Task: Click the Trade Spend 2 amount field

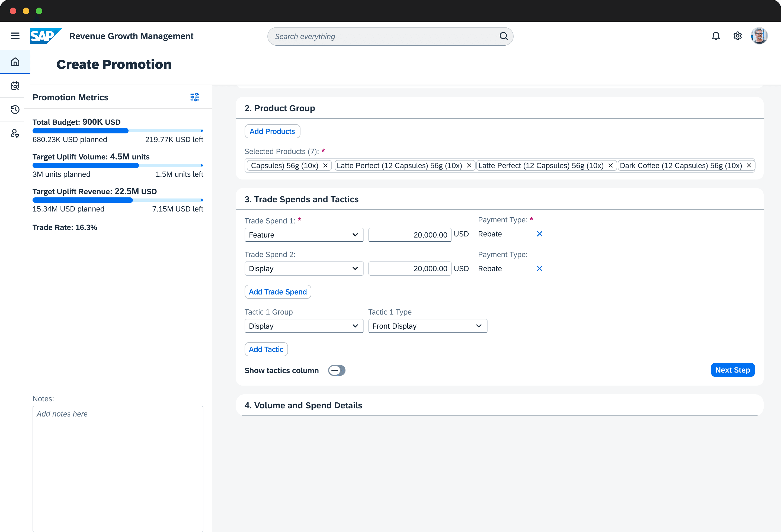Action: [x=410, y=268]
